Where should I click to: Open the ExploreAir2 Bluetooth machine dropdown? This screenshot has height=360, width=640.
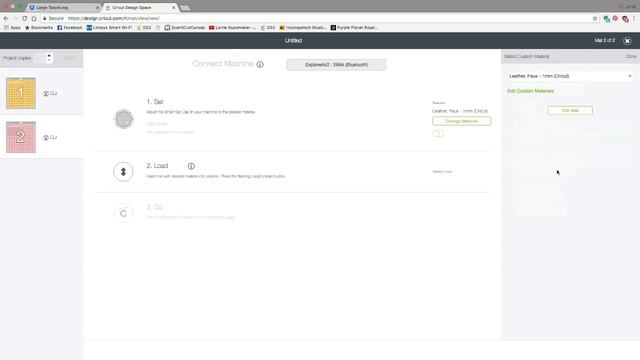(x=336, y=64)
